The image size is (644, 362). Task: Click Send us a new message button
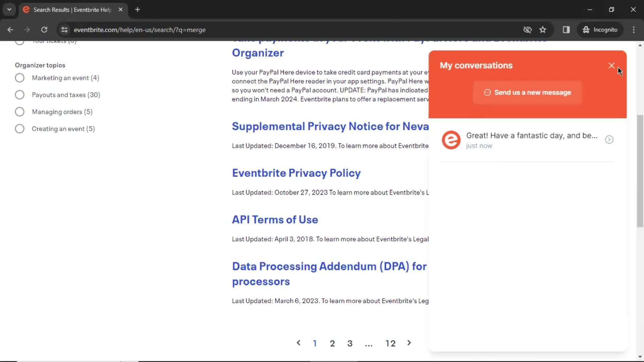click(527, 93)
